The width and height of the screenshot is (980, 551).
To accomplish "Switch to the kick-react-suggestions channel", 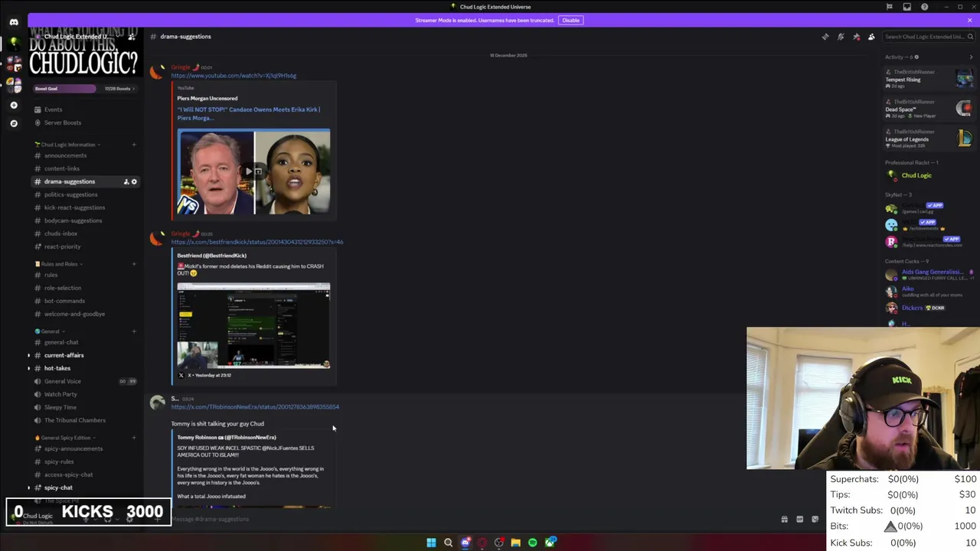I will coord(84,207).
